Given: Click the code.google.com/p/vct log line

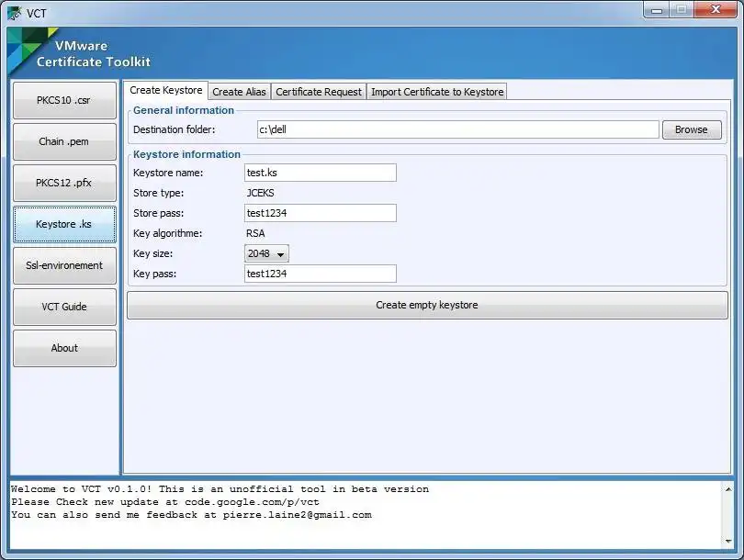Looking at the screenshot, I should pyautogui.click(x=165, y=501).
